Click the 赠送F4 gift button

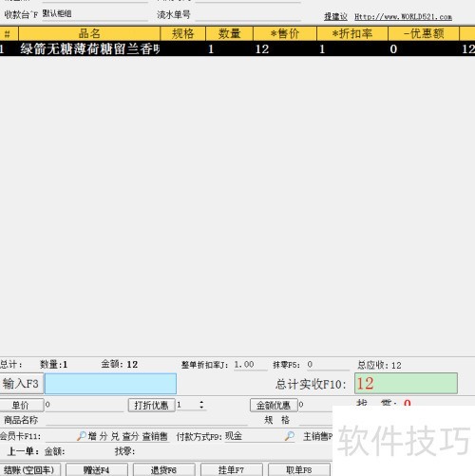pyautogui.click(x=97, y=469)
